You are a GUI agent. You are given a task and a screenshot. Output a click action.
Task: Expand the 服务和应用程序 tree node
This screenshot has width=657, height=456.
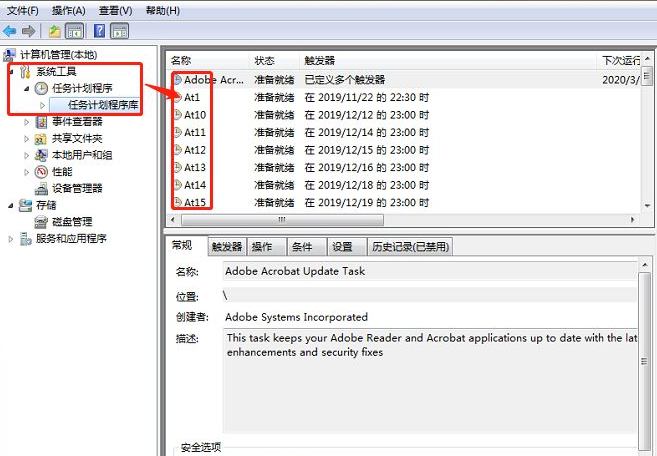coord(12,239)
